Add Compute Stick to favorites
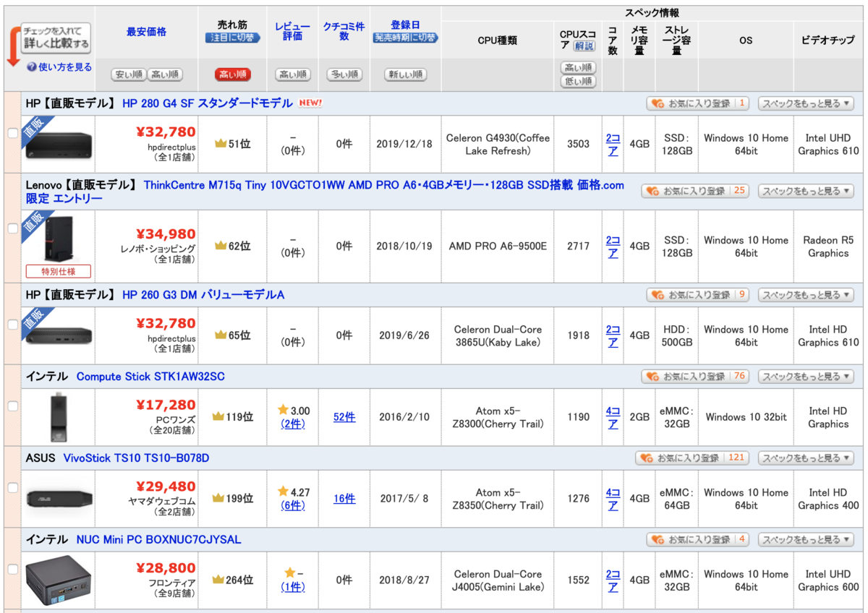The width and height of the screenshot is (868, 613). click(694, 377)
